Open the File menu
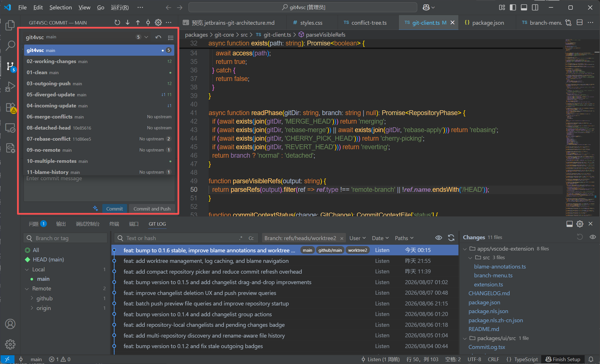600x364 pixels. point(22,7)
